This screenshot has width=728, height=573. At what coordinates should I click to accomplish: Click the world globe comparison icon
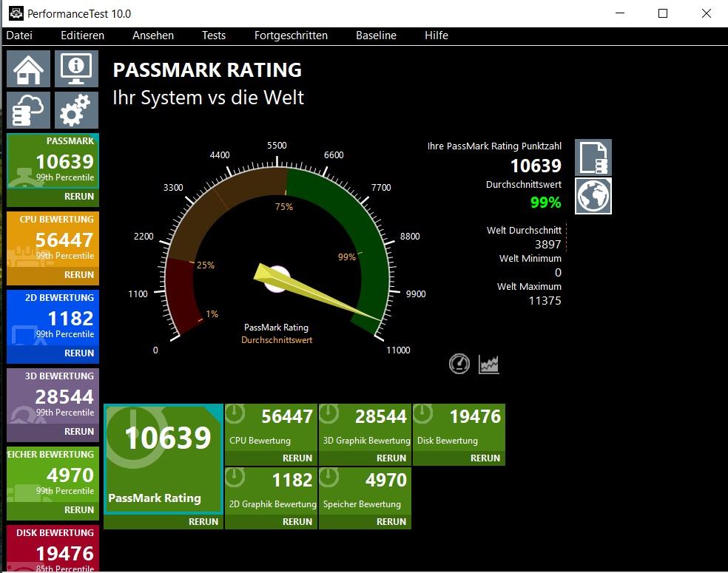pos(593,196)
